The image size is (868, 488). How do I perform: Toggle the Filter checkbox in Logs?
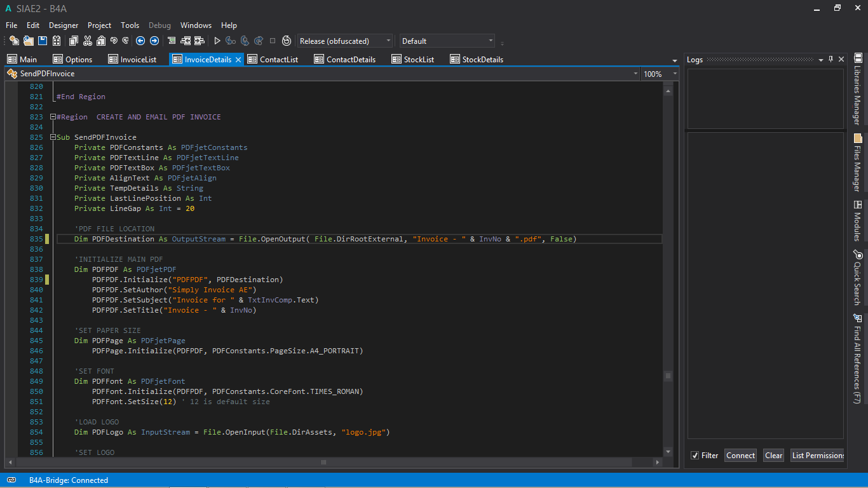(x=695, y=456)
